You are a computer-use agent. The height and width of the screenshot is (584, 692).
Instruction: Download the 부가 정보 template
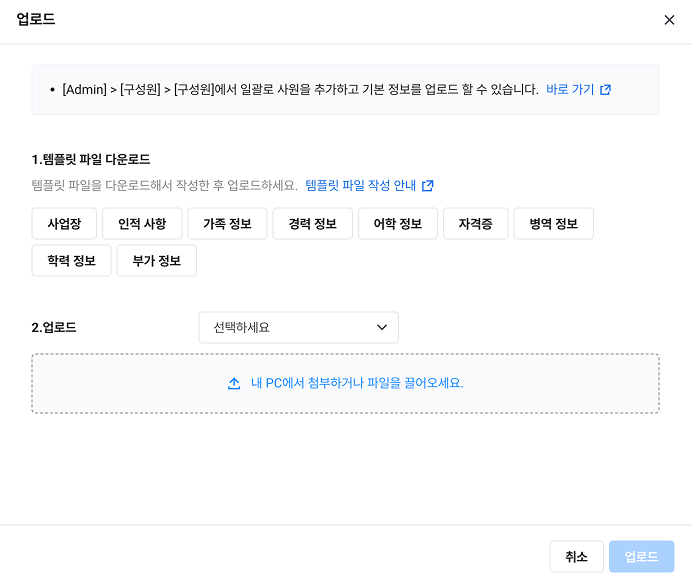(x=157, y=261)
